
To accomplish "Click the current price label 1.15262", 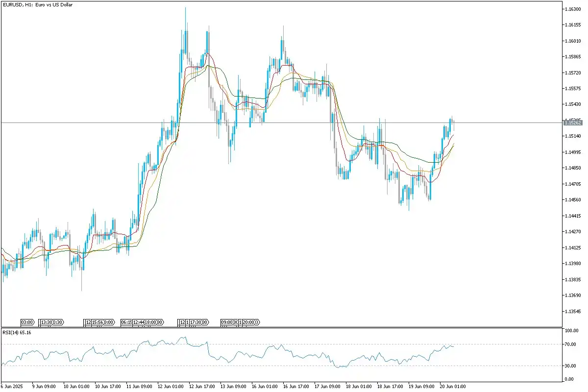I will tap(572, 122).
